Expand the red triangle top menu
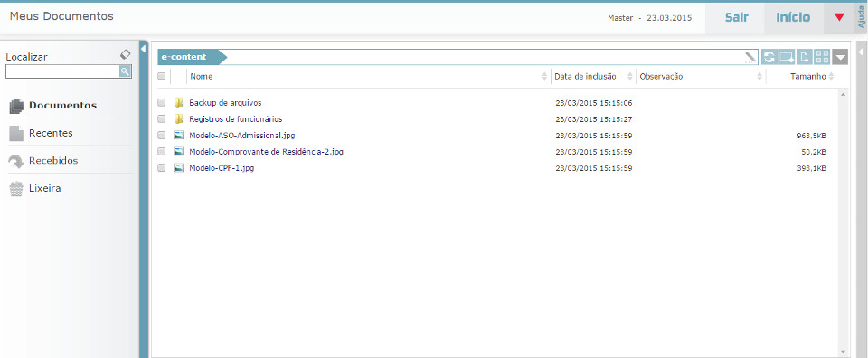 (x=839, y=17)
